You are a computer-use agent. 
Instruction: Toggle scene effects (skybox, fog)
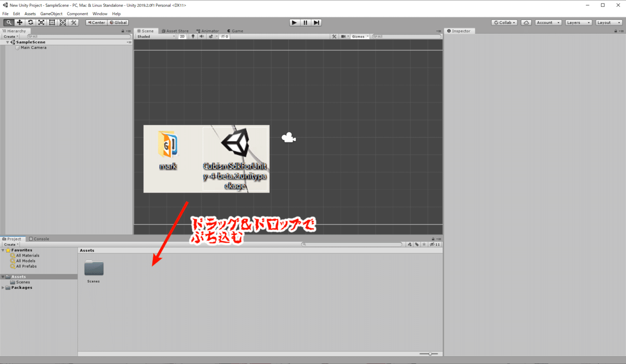(x=212, y=37)
